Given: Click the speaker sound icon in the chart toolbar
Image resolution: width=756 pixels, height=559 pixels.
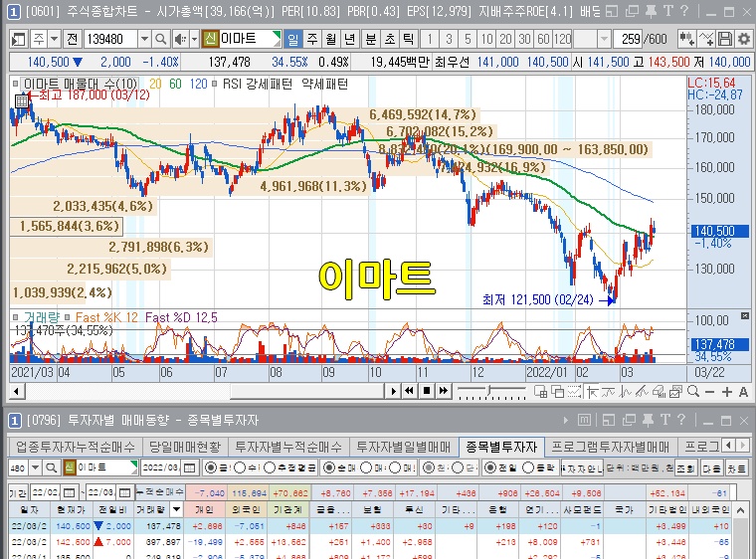Looking at the screenshot, I should click(180, 39).
